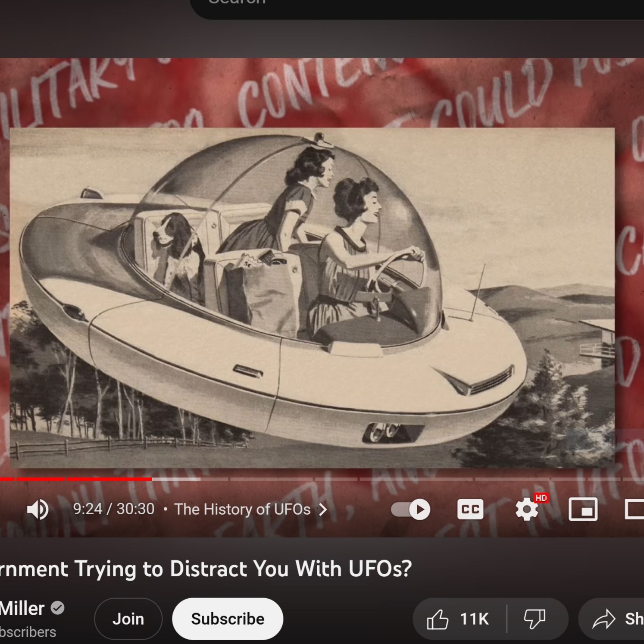Viewport: 644px width, 644px height.
Task: Select the channel name Miller
Action: 22,608
